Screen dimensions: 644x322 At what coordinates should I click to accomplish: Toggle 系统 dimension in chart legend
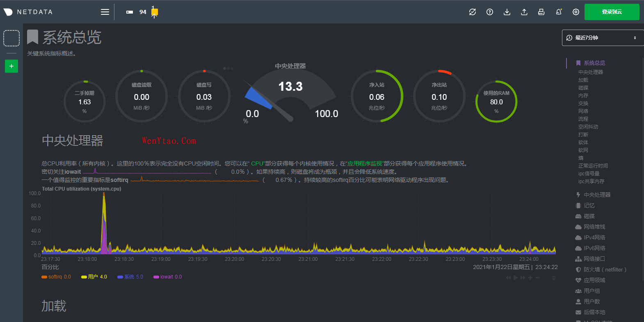130,277
